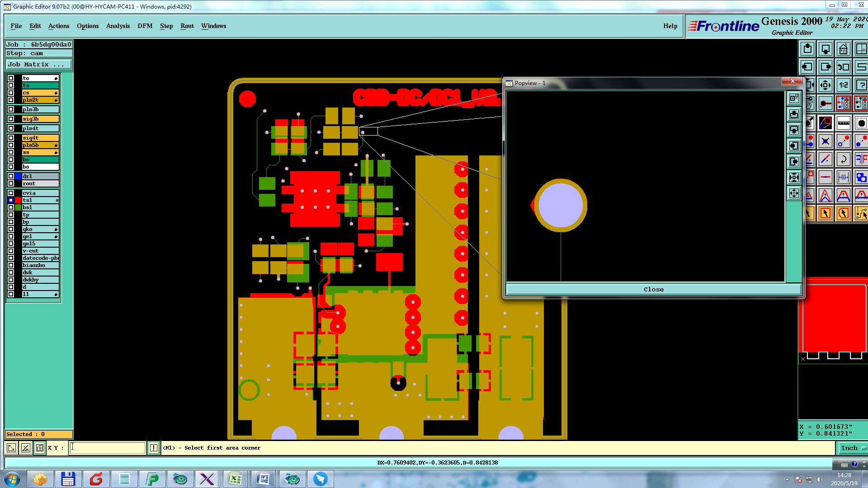Open the Rout menu
The width and height of the screenshot is (868, 488).
tap(187, 26)
